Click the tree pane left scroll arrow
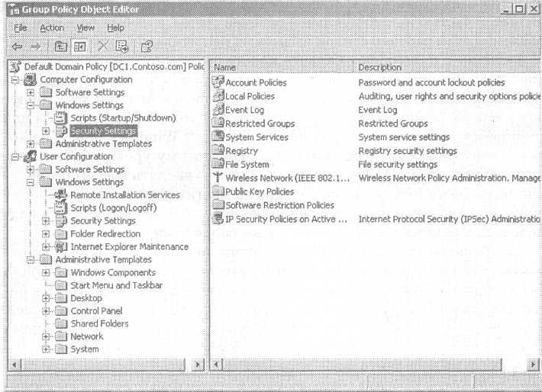542x392 pixels. [x=15, y=365]
